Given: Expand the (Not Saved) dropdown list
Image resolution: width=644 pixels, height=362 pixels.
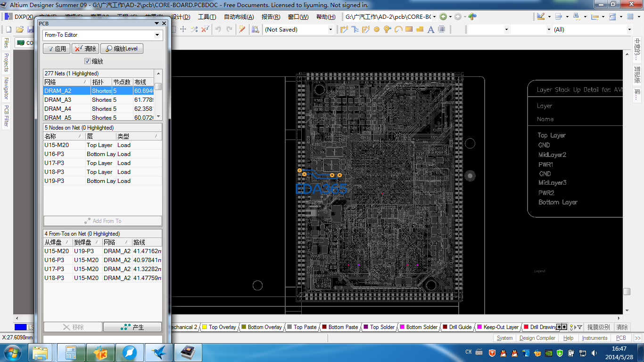Looking at the screenshot, I should (330, 29).
